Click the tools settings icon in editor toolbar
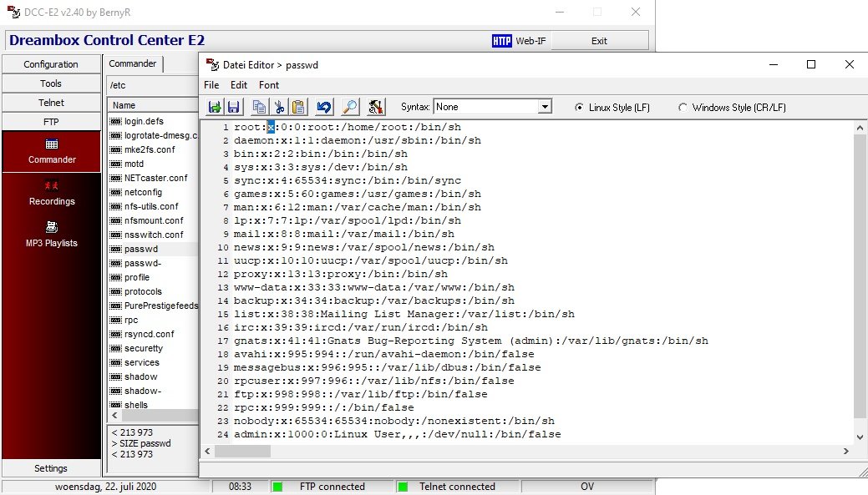 375,107
